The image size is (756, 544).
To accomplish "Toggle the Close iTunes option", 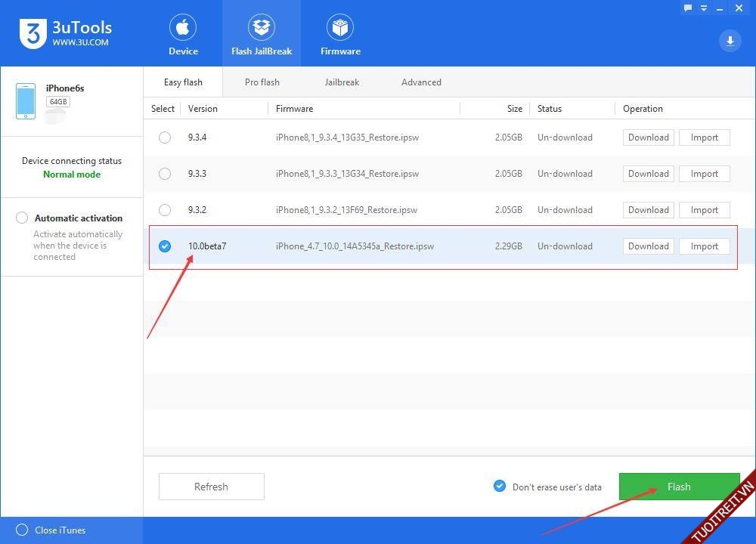I will [22, 530].
